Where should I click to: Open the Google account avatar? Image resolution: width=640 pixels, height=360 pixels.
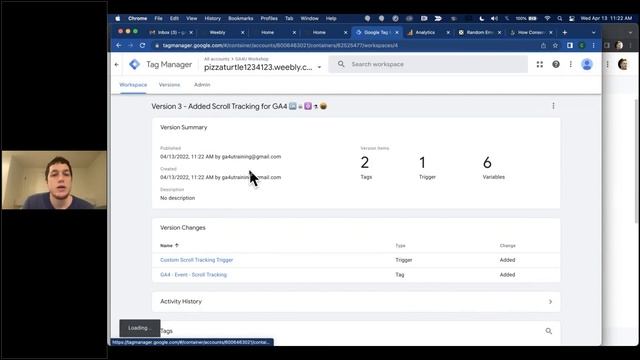(587, 64)
